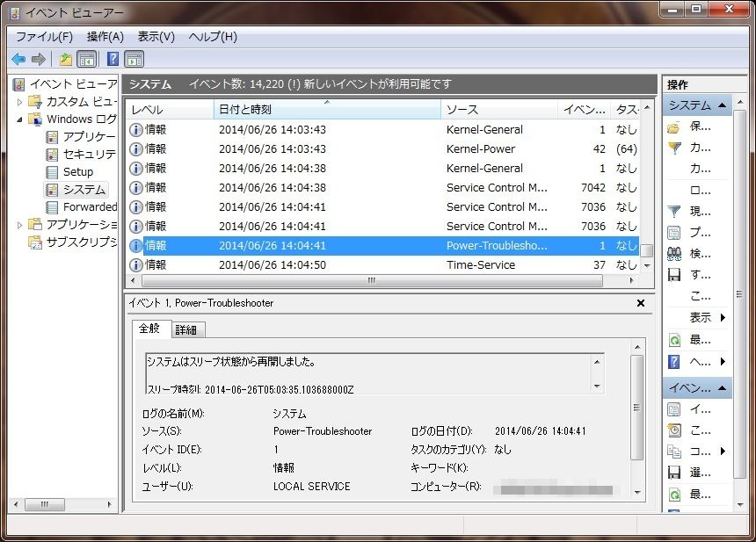Click the upper 最... refresh icon action

click(674, 340)
